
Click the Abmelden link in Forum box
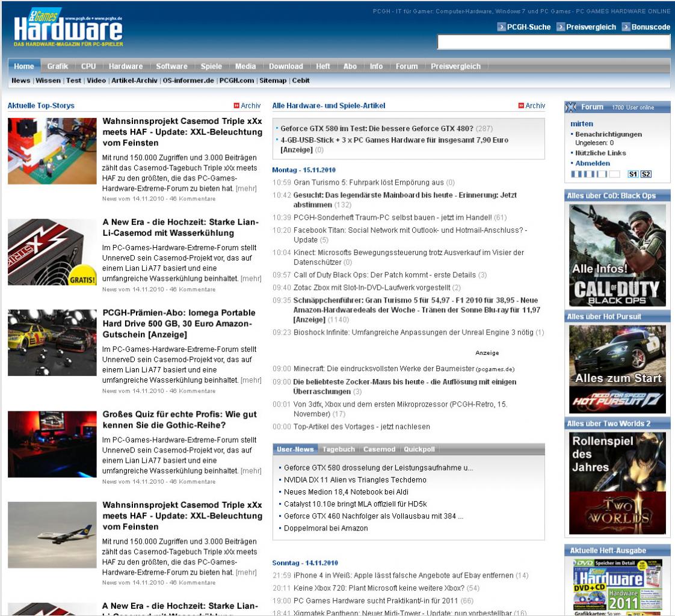coord(593,163)
